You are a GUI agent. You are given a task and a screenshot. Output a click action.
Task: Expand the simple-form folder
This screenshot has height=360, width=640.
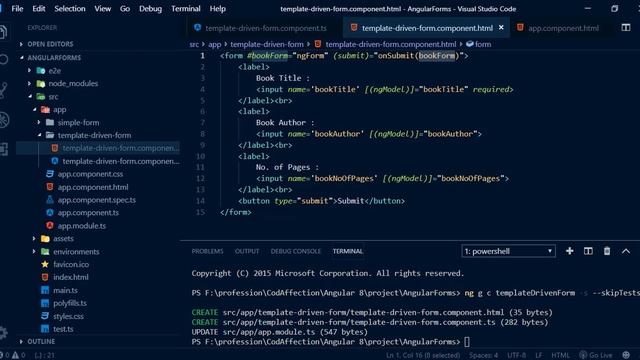[39, 122]
